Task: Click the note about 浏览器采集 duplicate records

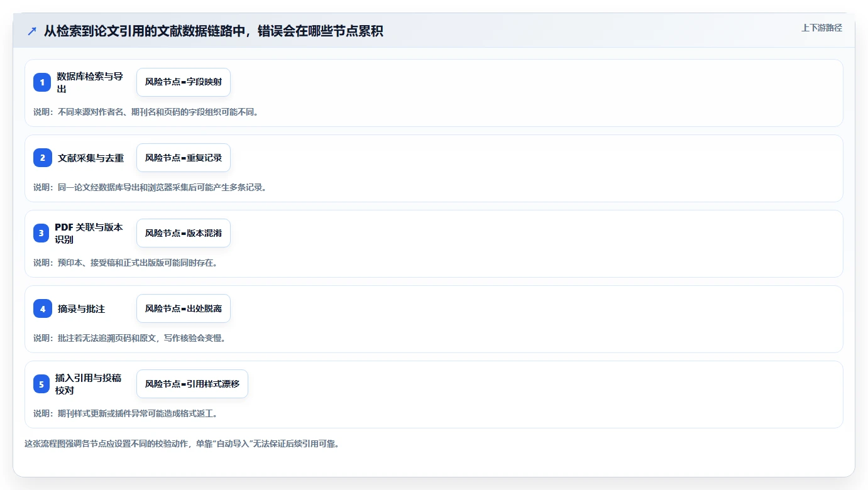Action: [150, 187]
